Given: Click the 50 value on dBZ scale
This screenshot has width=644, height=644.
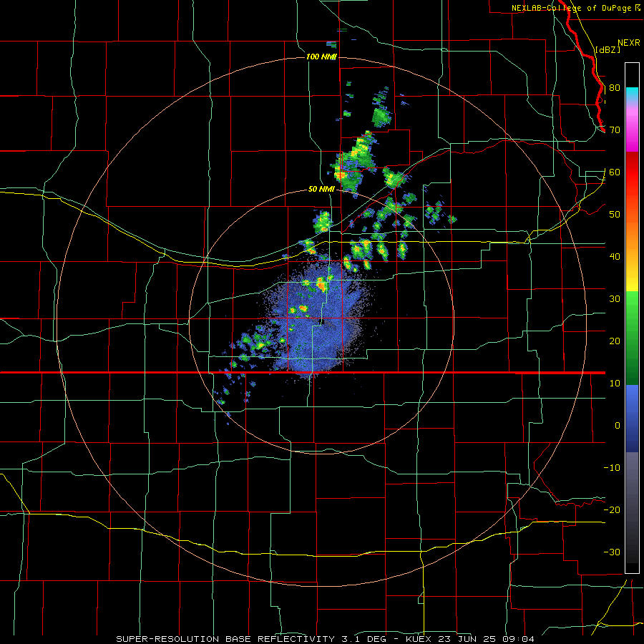Looking at the screenshot, I should tap(615, 215).
